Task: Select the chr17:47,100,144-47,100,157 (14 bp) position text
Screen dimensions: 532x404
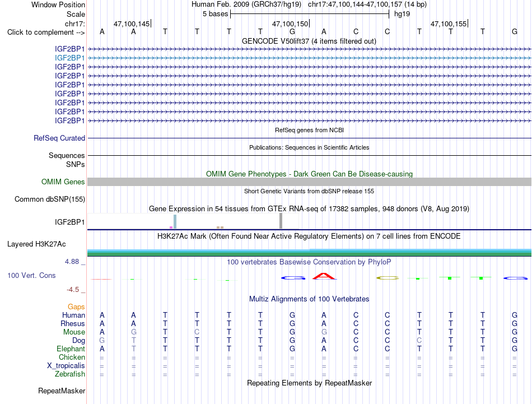Action: point(367,4)
